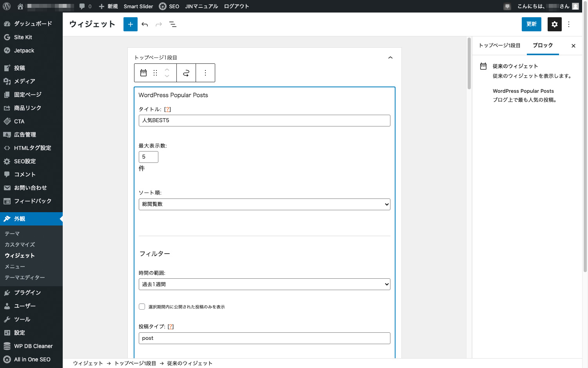This screenshot has width=588, height=368.
Task: Open Smart Slider in admin bar
Action: (x=138, y=6)
